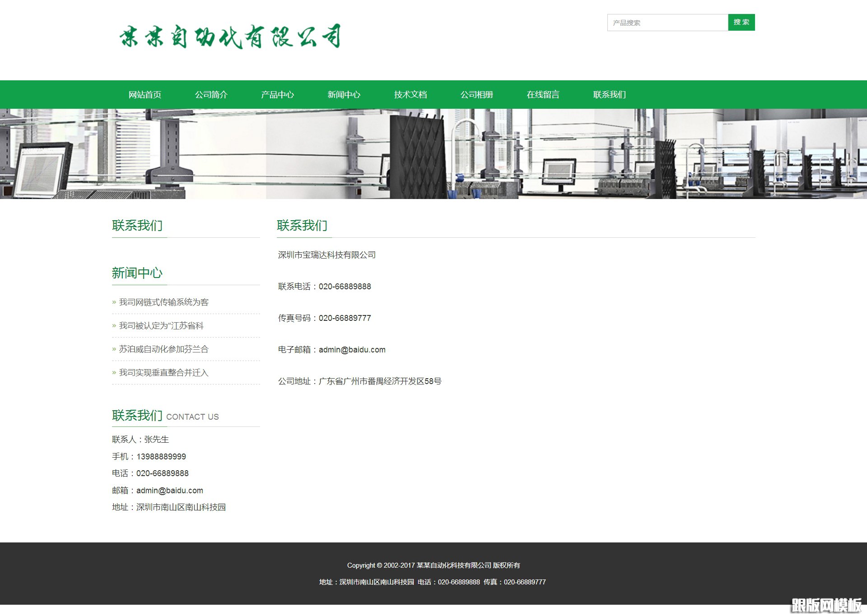Viewport: 867px width, 616px height.
Task: Click the company logo image
Action: [229, 37]
